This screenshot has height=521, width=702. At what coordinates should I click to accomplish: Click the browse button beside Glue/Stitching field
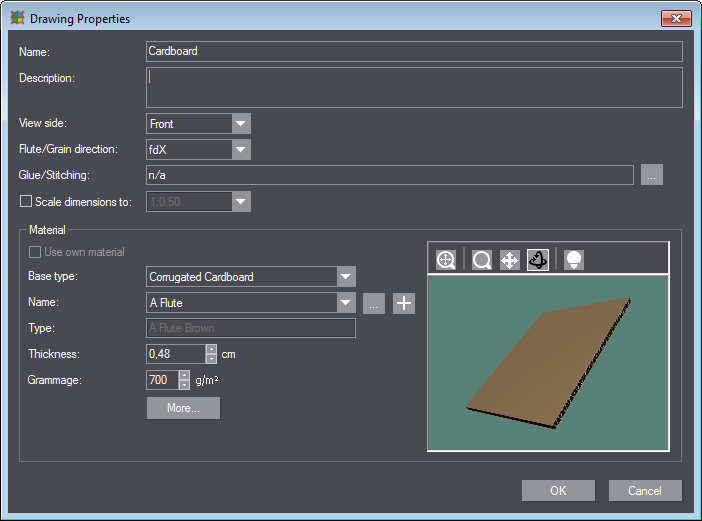click(652, 176)
